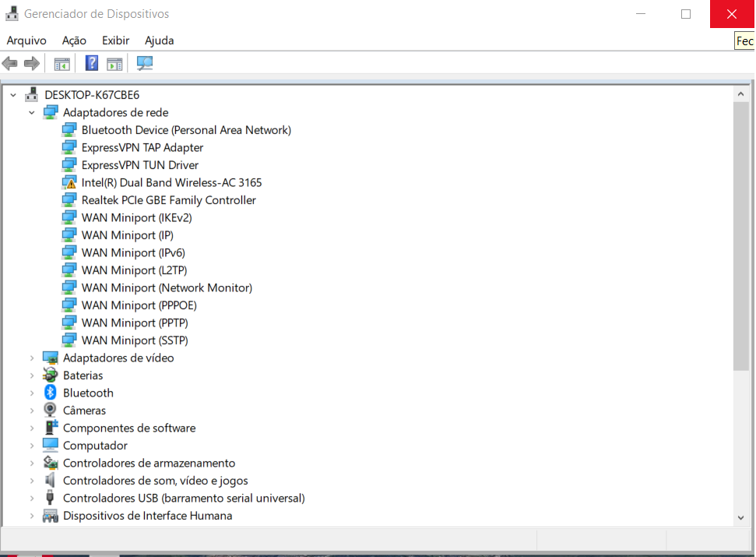Expand Controladores de som, vídeo e jogos

(x=32, y=481)
